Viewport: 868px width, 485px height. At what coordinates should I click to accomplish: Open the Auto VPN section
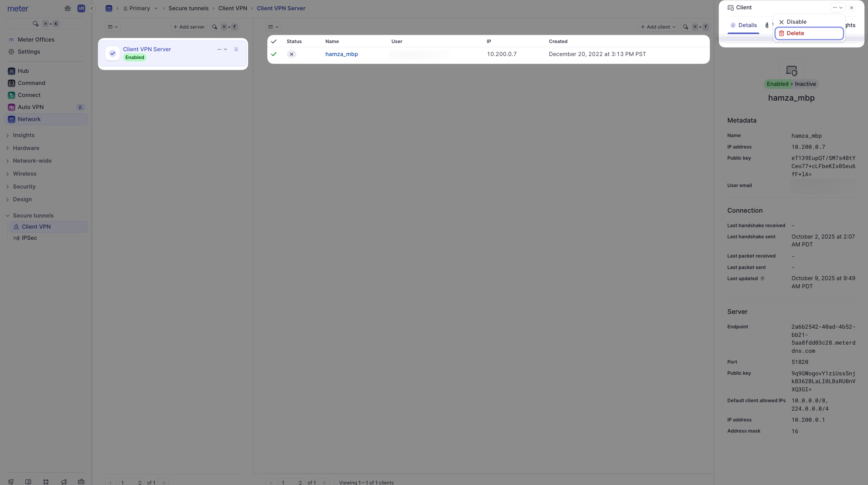pyautogui.click(x=30, y=107)
